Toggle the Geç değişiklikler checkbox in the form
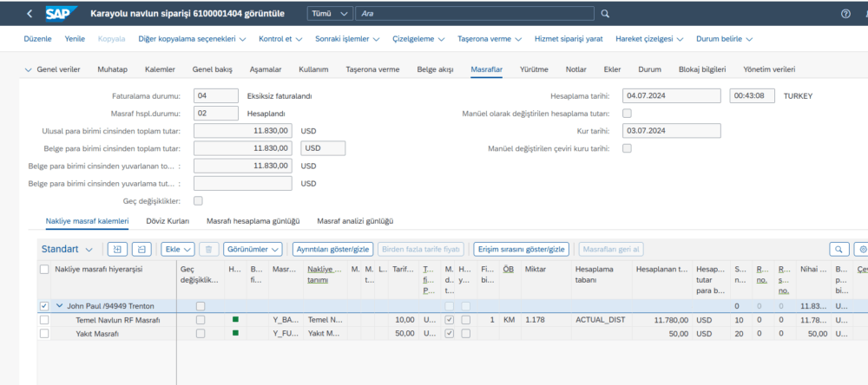The height and width of the screenshot is (385, 868). click(198, 200)
